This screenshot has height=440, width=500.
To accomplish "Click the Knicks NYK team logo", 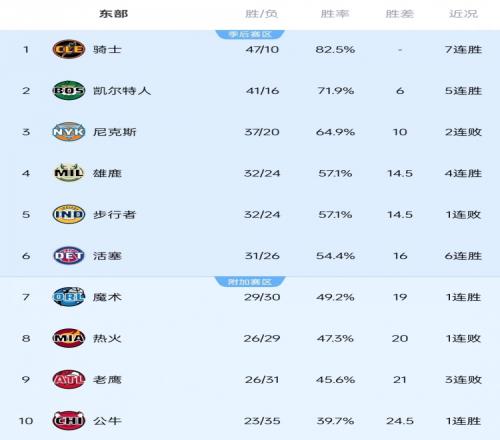I will pos(69,132).
